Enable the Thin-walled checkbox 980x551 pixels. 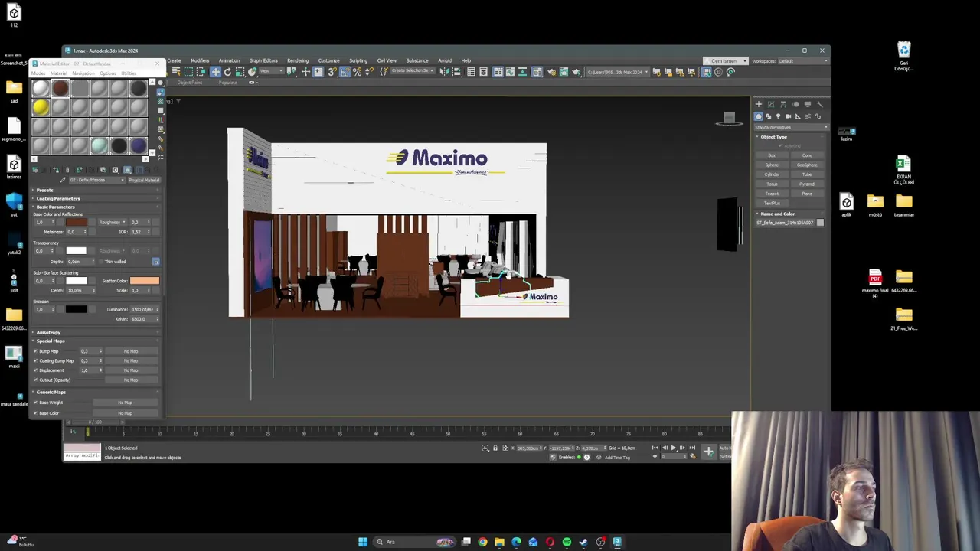[101, 262]
